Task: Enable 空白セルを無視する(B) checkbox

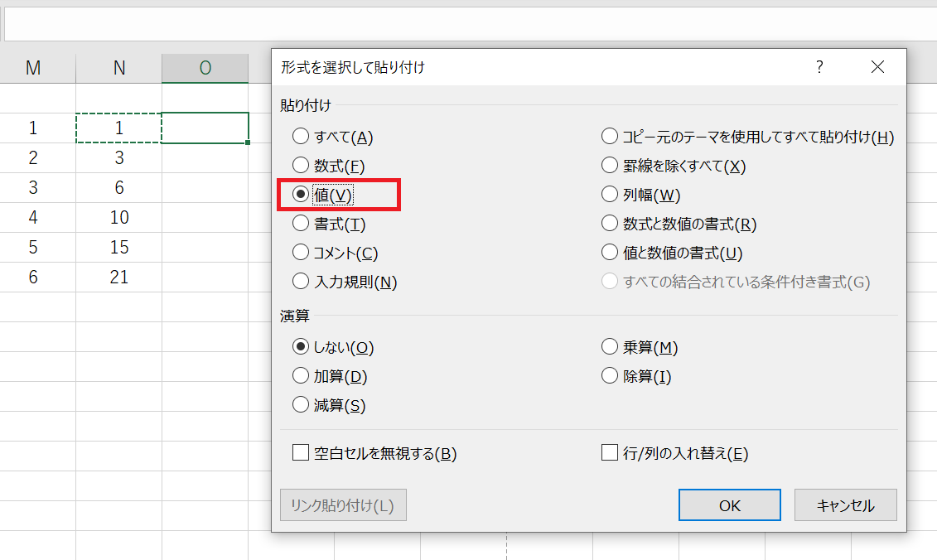Action: coord(301,453)
